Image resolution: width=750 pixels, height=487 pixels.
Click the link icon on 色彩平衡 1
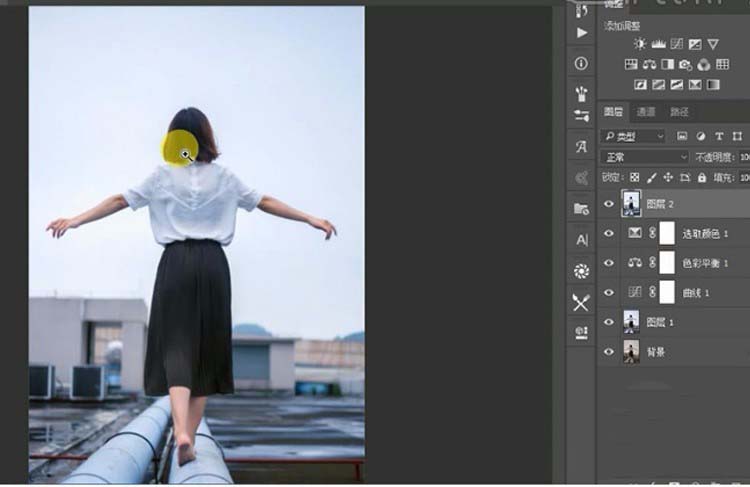[x=652, y=263]
